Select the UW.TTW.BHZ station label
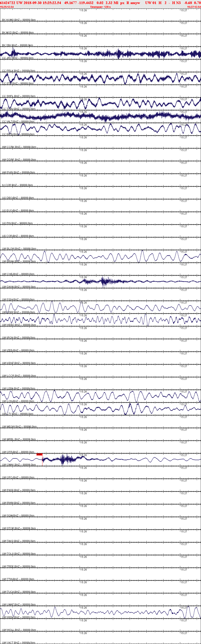Screen dimensions: 201x644 (x=18, y=579)
